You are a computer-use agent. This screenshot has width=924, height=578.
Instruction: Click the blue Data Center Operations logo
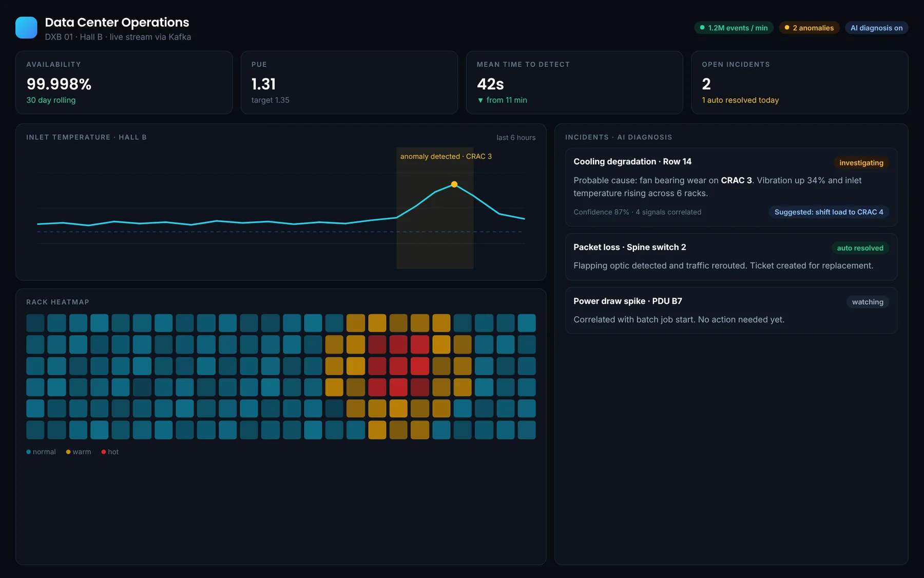click(26, 28)
